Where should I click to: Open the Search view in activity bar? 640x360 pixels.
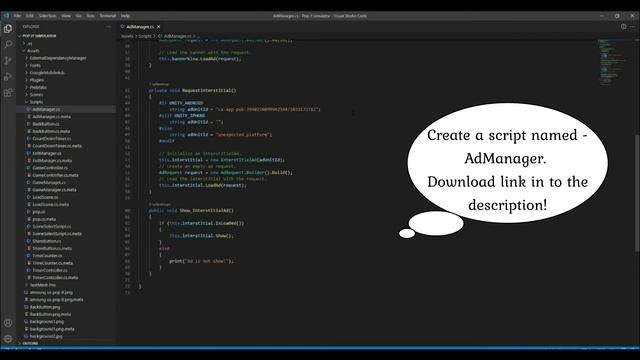[x=8, y=44]
